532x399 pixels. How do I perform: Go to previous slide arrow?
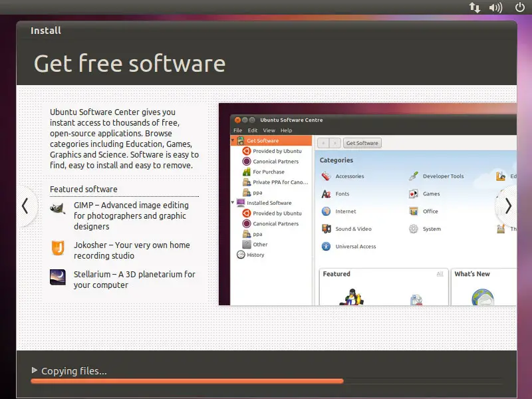coord(25,206)
